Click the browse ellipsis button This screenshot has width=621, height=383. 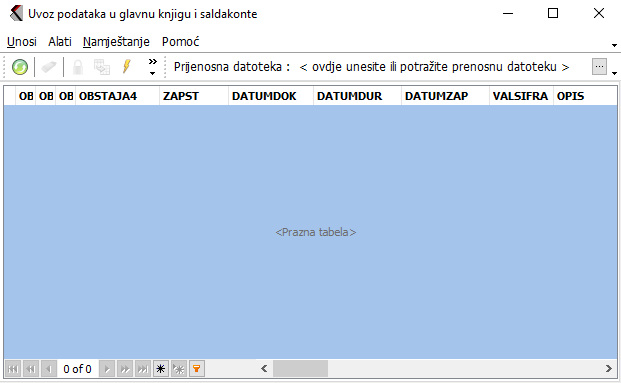click(599, 67)
